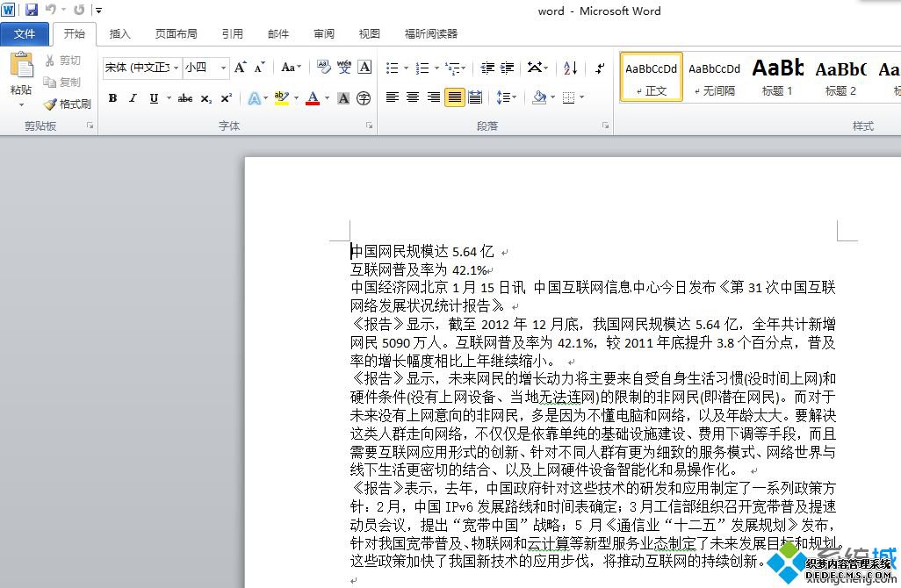
Task: Click the Grow Font icon
Action: 241,68
